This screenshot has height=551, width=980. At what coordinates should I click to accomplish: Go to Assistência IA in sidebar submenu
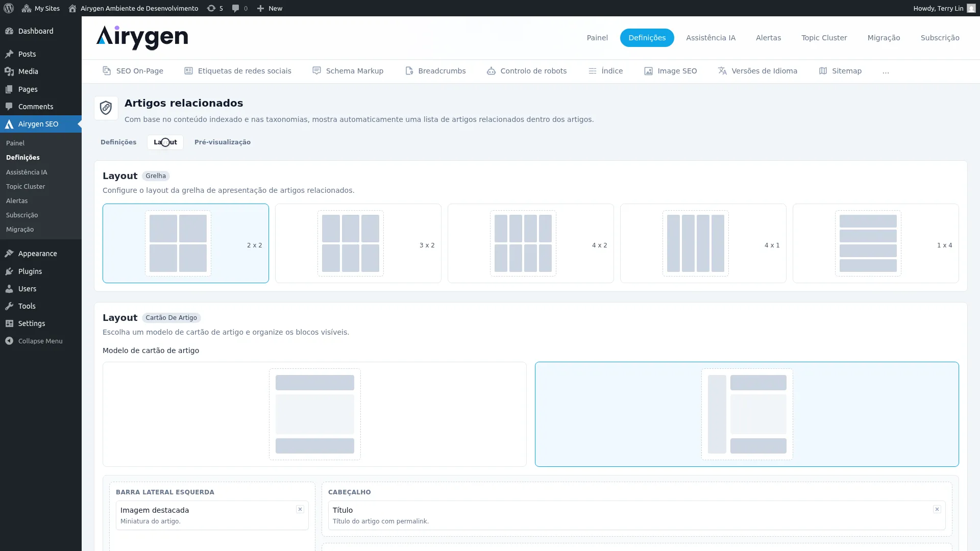coord(27,172)
